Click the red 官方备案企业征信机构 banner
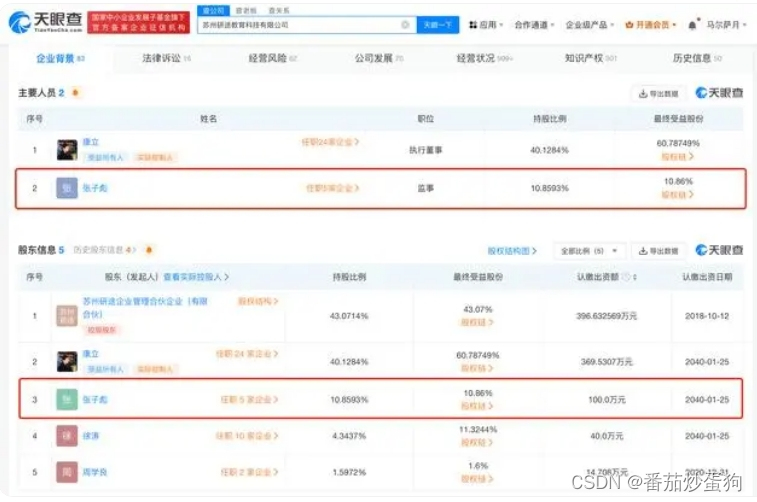This screenshot has width=757, height=502. click(x=139, y=23)
